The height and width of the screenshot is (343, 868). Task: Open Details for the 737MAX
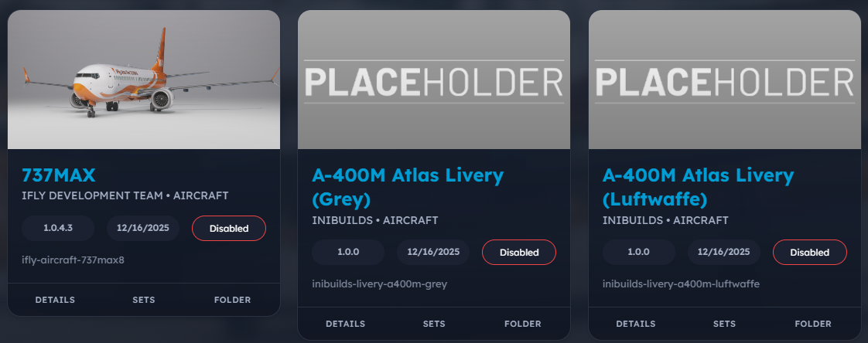coord(54,300)
